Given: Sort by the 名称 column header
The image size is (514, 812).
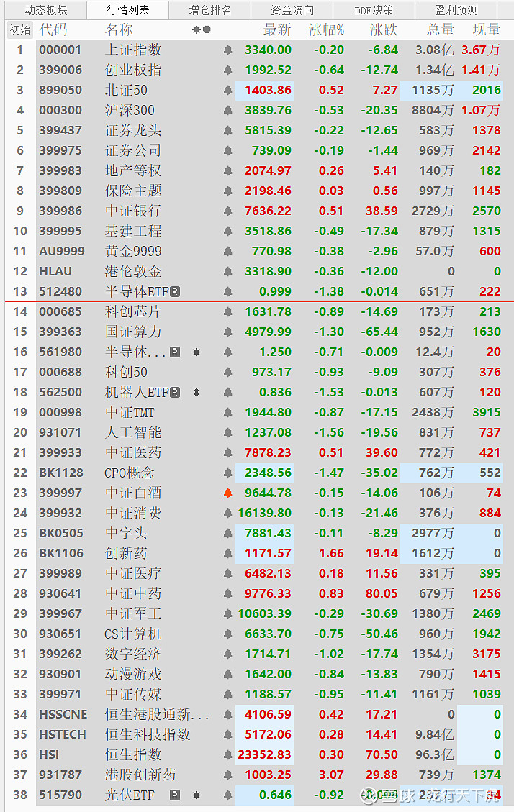Looking at the screenshot, I should pos(120,30).
